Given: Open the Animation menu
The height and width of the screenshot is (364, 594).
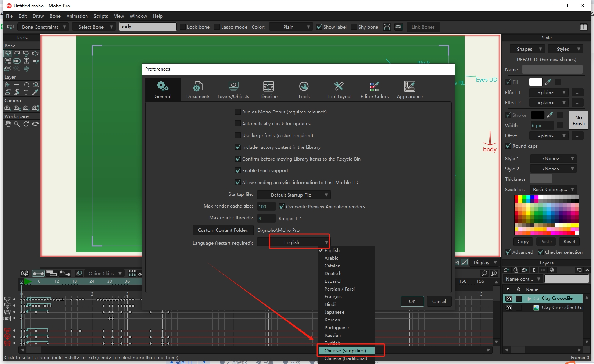Looking at the screenshot, I should pyautogui.click(x=77, y=16).
